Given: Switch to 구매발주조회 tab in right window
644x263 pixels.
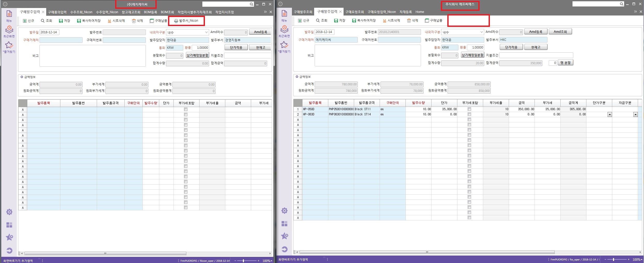Looking at the screenshot, I should 303,12.
